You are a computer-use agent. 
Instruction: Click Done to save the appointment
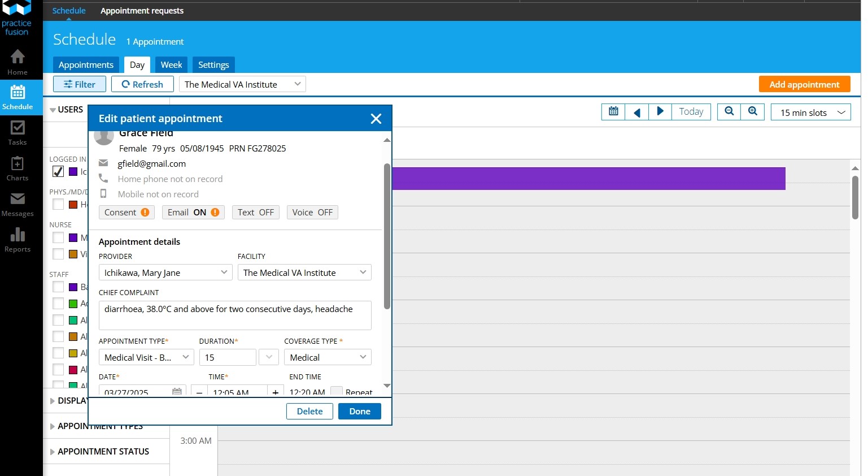360,411
